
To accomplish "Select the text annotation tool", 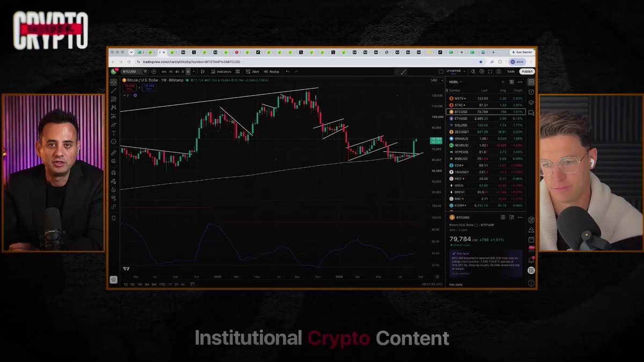I will point(113,133).
